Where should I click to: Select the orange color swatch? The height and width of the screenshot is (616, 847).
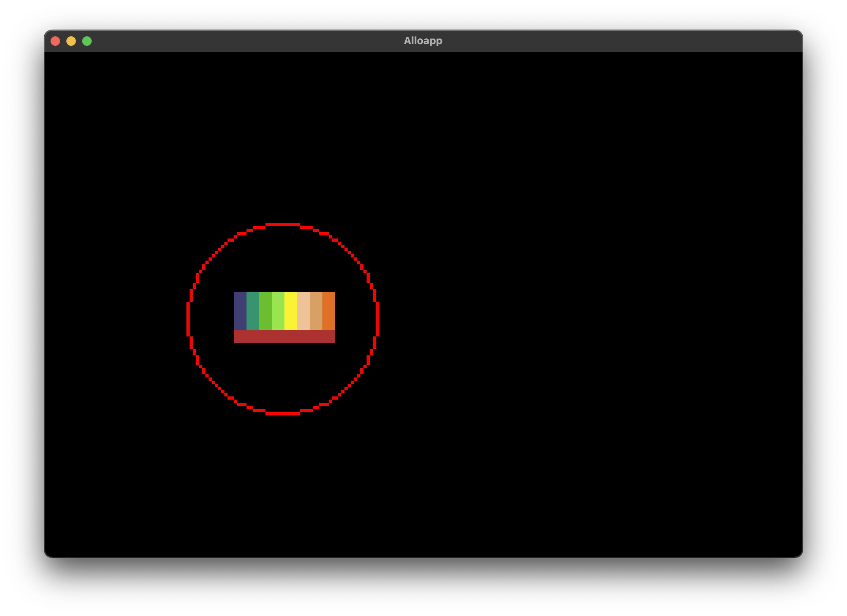point(329,311)
